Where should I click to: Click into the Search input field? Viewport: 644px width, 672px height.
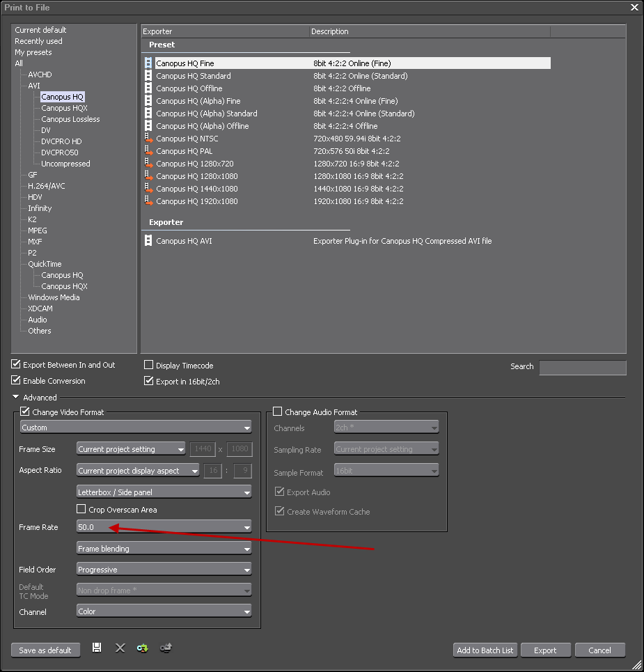coord(582,368)
